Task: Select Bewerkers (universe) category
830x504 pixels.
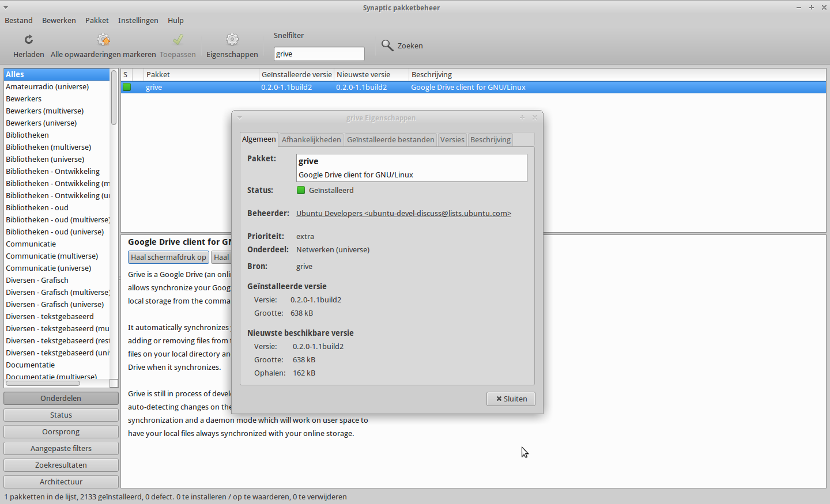Action: (56, 123)
